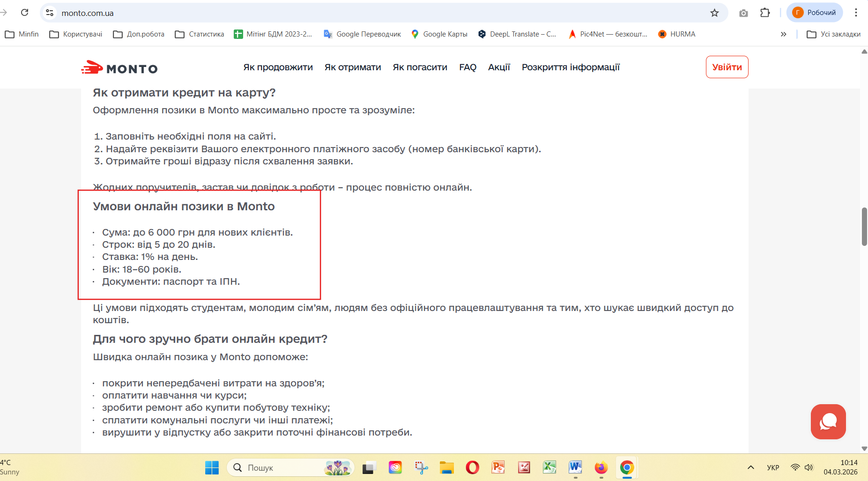Open the Pic4Net bookmark
The height and width of the screenshot is (481, 868).
[x=608, y=34]
